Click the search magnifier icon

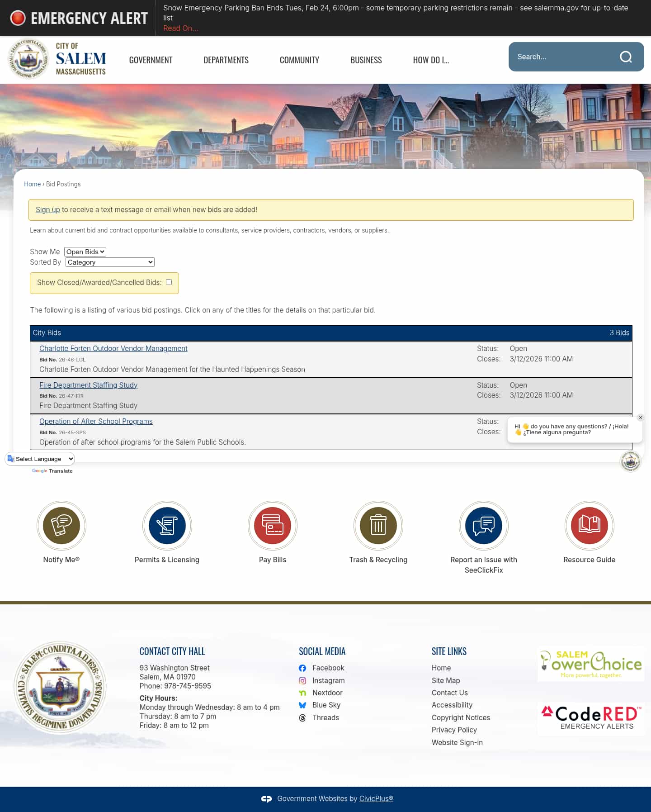point(626,57)
